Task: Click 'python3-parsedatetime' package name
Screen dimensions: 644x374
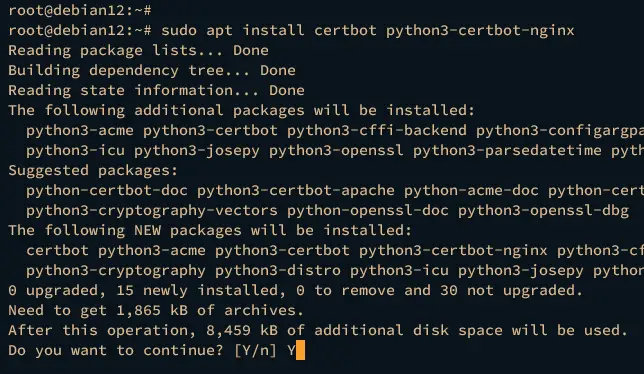Action: coord(507,151)
